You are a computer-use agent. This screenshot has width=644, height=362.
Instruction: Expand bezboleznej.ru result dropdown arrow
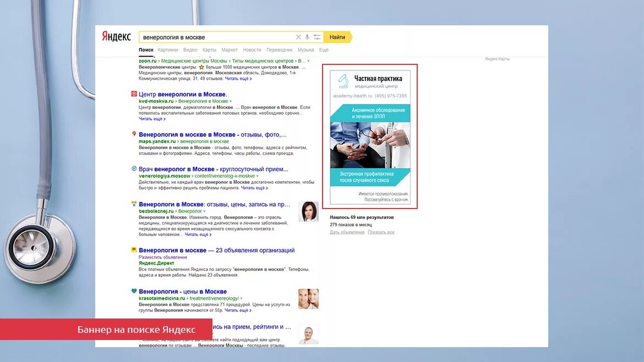click(205, 211)
